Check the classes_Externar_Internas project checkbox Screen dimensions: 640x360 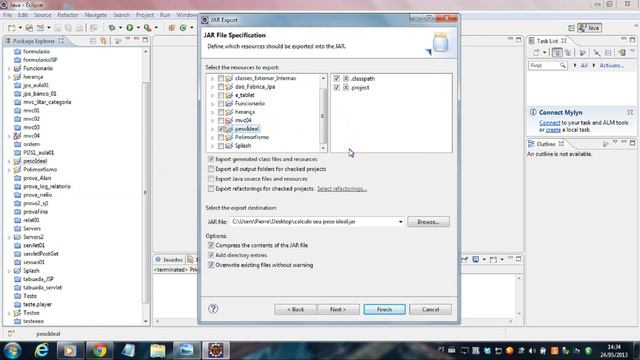click(x=221, y=78)
